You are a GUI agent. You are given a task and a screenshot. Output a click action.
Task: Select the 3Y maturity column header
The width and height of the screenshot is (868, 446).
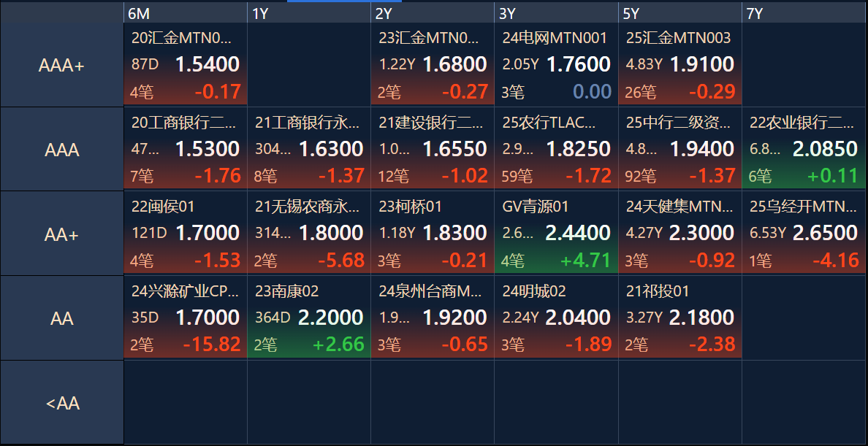(556, 12)
